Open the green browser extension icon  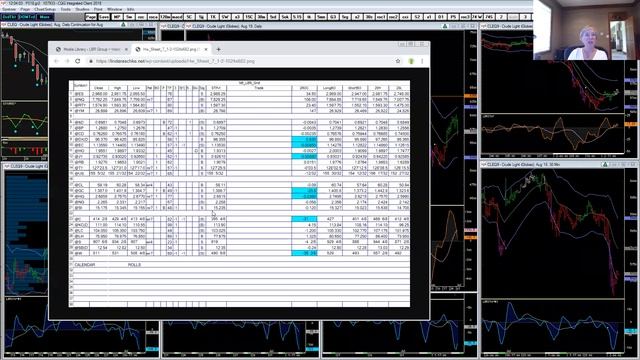point(411,61)
